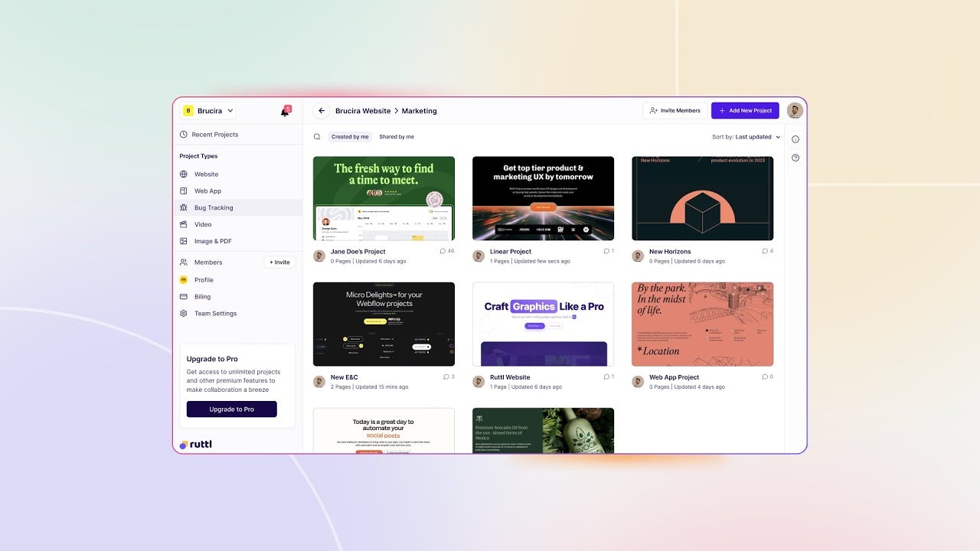Open comments on Jane Doe's Project
This screenshot has height=551, width=980.
(446, 251)
